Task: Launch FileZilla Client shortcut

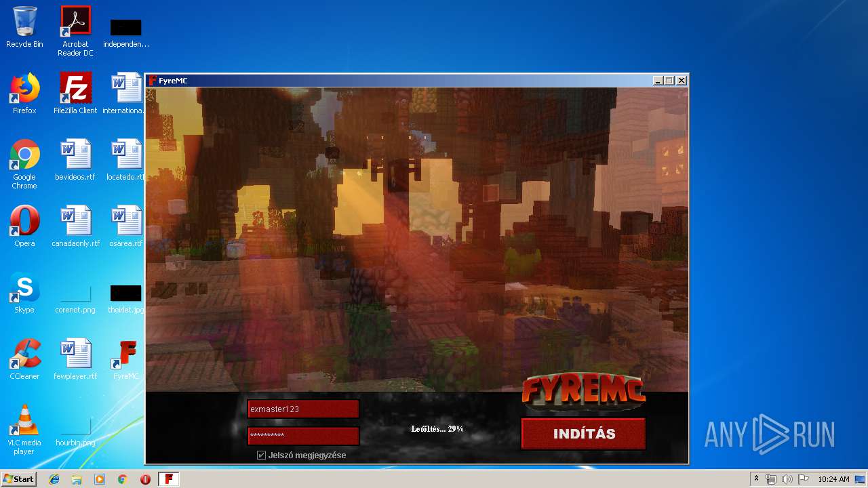Action: click(75, 94)
